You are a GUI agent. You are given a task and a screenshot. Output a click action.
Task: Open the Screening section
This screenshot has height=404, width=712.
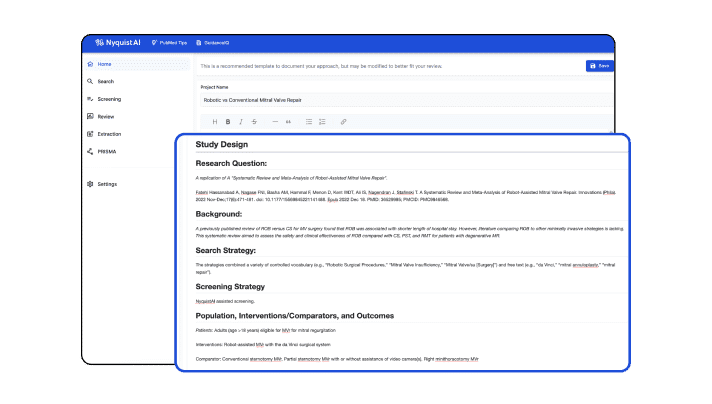[109, 99]
